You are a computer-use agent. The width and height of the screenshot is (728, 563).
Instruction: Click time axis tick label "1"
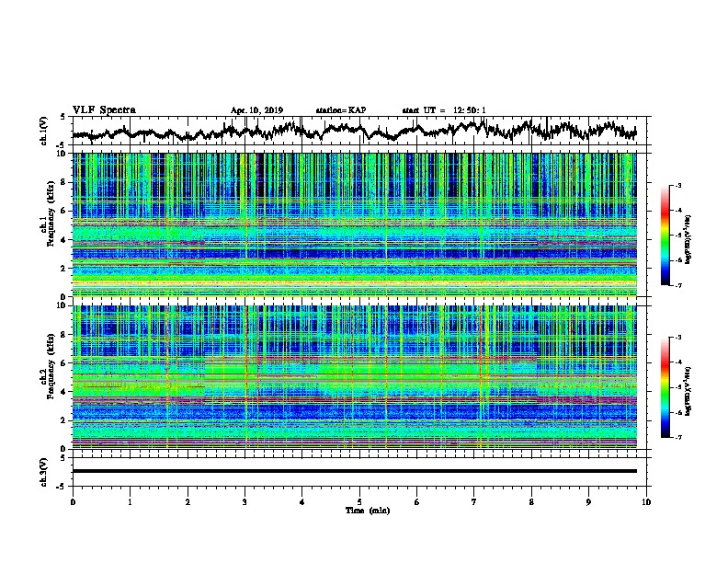pos(130,502)
